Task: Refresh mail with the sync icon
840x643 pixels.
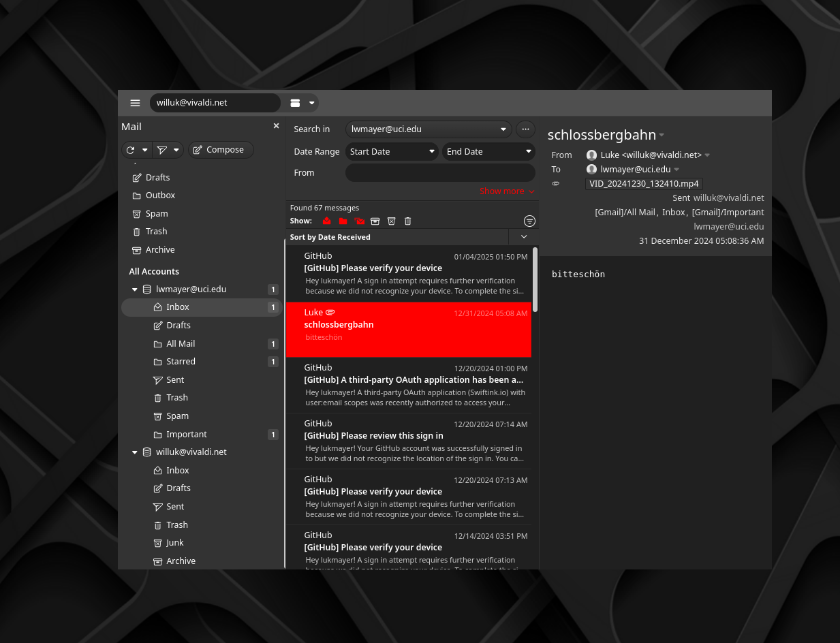Action: [130, 150]
